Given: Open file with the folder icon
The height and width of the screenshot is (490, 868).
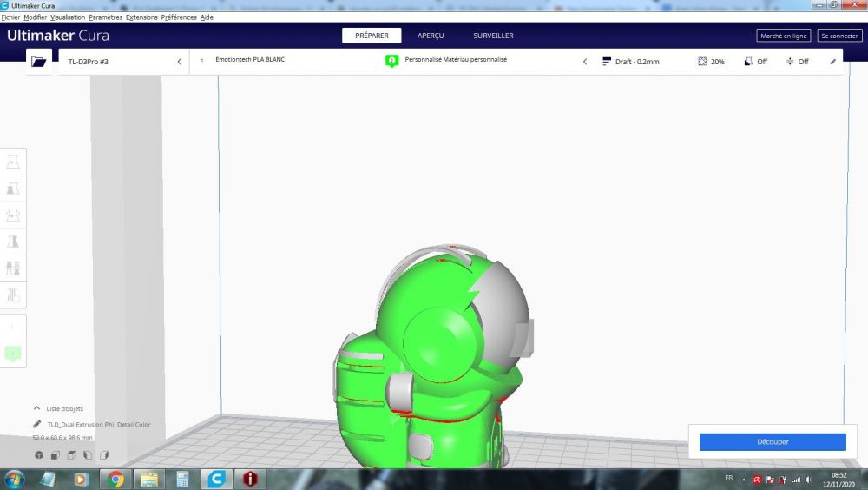Looking at the screenshot, I should [39, 62].
